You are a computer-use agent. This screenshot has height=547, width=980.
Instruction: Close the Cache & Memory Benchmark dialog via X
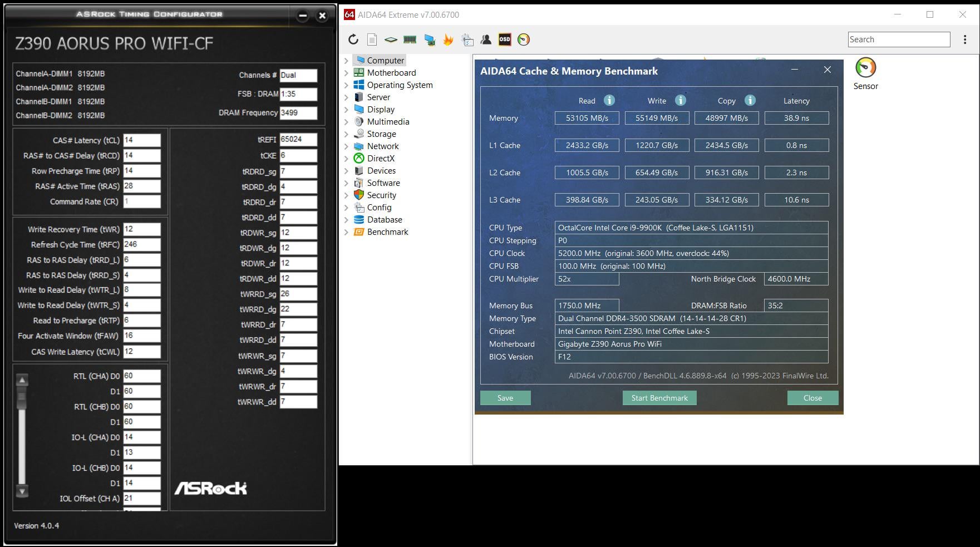click(828, 70)
